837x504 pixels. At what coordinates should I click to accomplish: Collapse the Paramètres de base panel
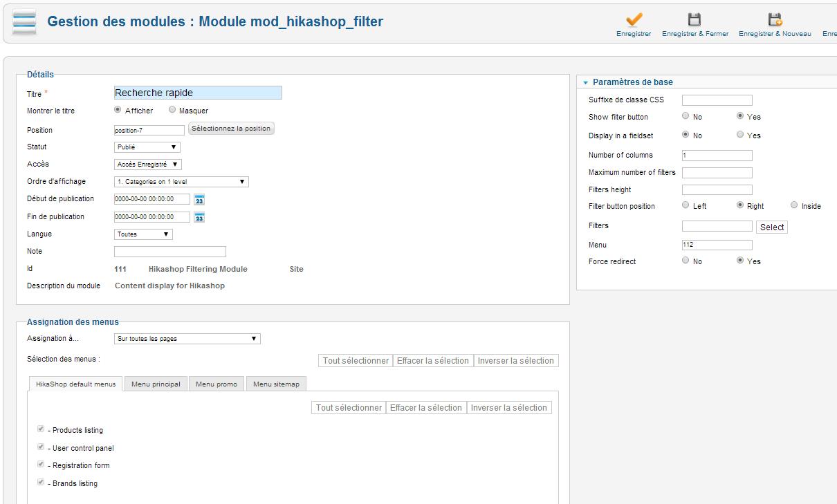[586, 82]
